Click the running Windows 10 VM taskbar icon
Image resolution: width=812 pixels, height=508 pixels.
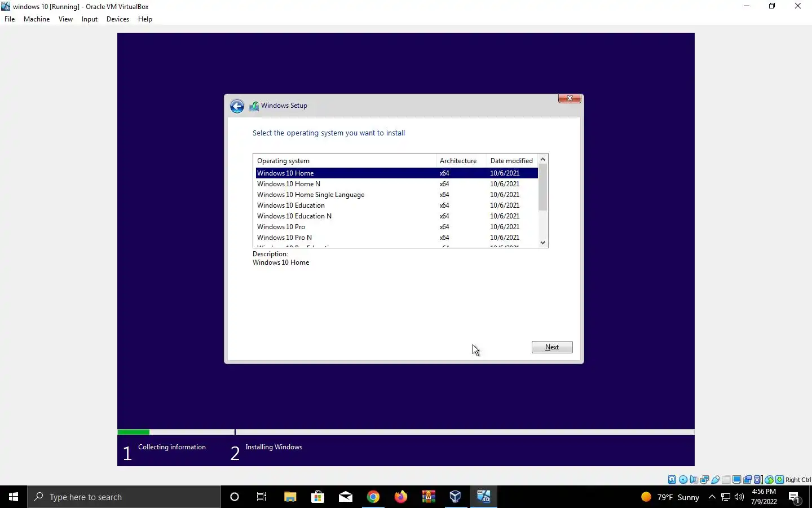coord(483,497)
